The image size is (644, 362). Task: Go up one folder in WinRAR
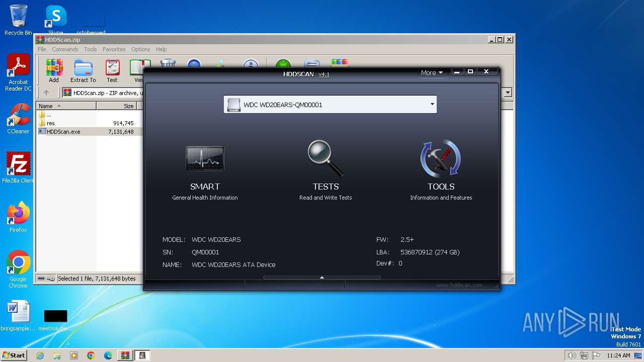[46, 93]
